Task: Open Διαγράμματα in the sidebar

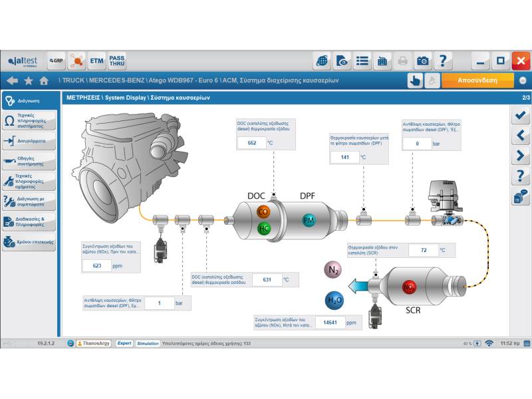Action: tap(29, 141)
